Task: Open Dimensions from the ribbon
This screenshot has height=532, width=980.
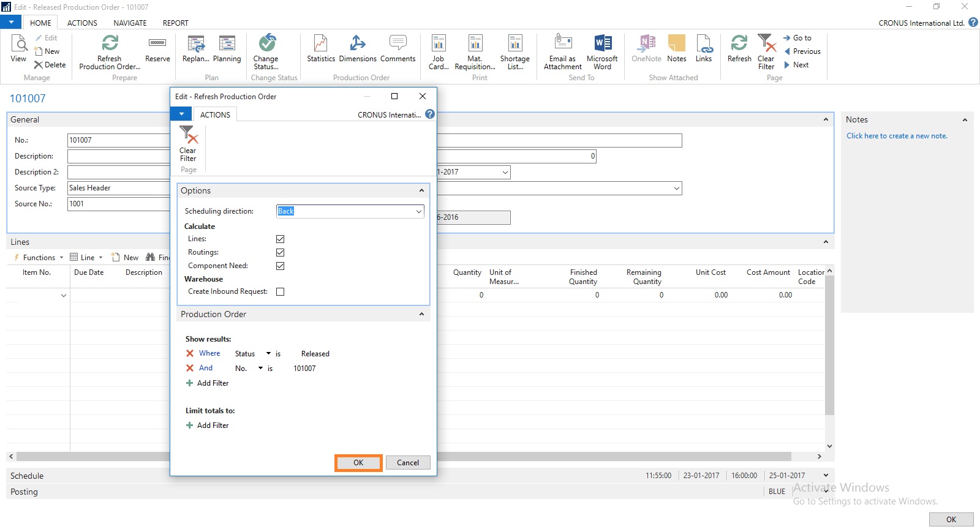Action: [x=358, y=49]
